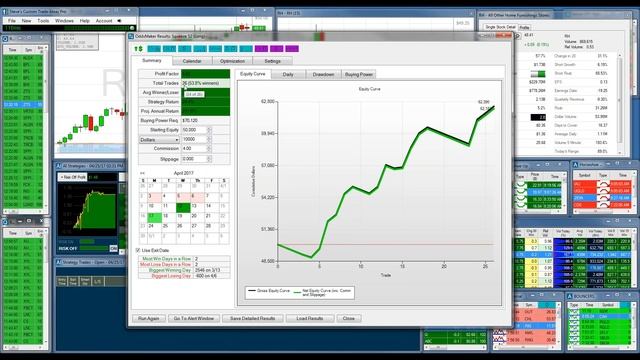Image resolution: width=640 pixels, height=360 pixels.
Task: Click the green connection status indicator
Action: pyautogui.click(x=132, y=28)
